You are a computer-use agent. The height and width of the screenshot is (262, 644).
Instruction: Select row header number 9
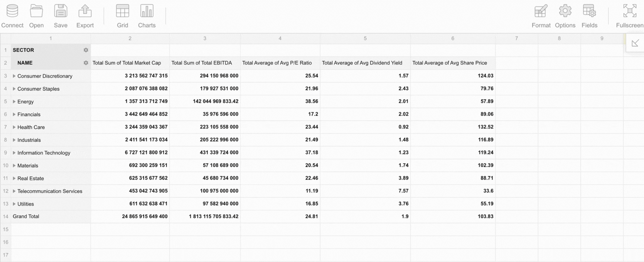(x=5, y=152)
